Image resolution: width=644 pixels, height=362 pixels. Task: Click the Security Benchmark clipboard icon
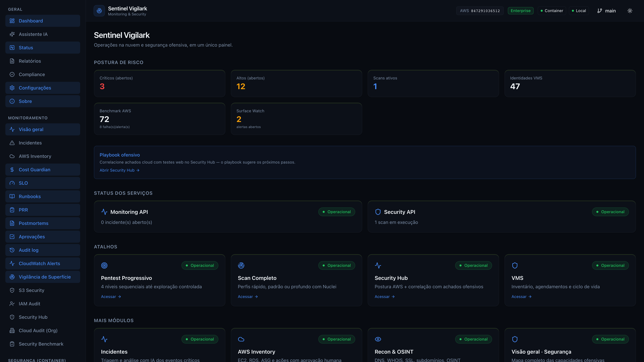click(x=12, y=344)
